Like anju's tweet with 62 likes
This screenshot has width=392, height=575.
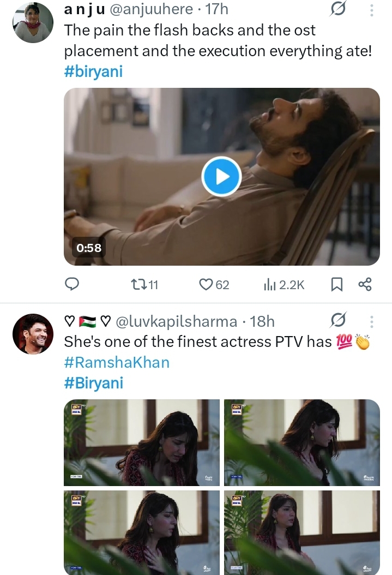[x=214, y=284]
